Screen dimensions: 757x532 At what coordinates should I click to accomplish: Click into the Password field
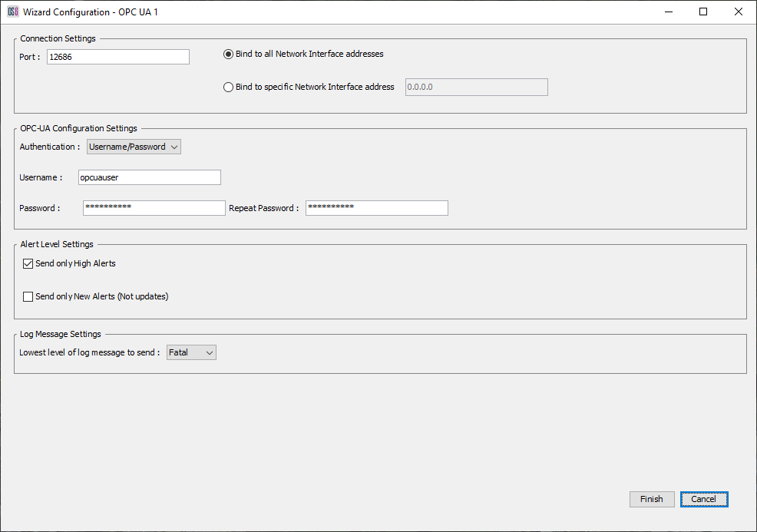[154, 208]
